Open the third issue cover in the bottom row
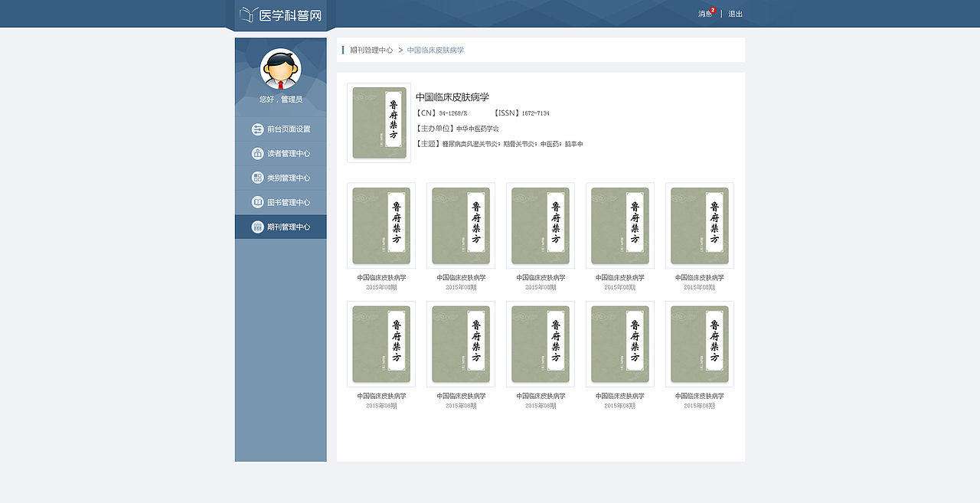 pyautogui.click(x=541, y=345)
